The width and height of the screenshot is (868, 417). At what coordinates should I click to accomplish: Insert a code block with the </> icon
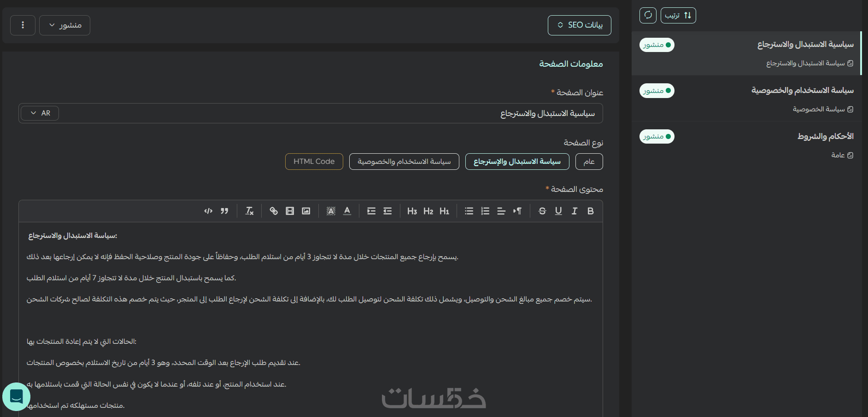208,211
